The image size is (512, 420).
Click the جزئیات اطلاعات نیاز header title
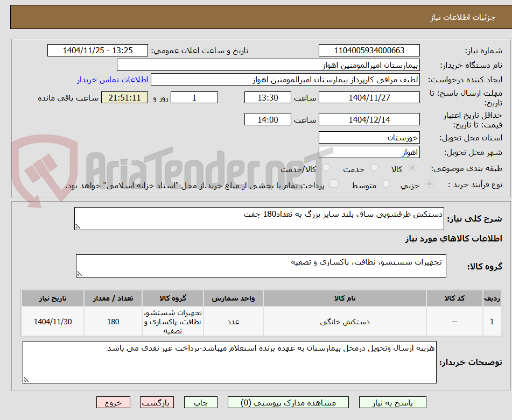point(462,17)
